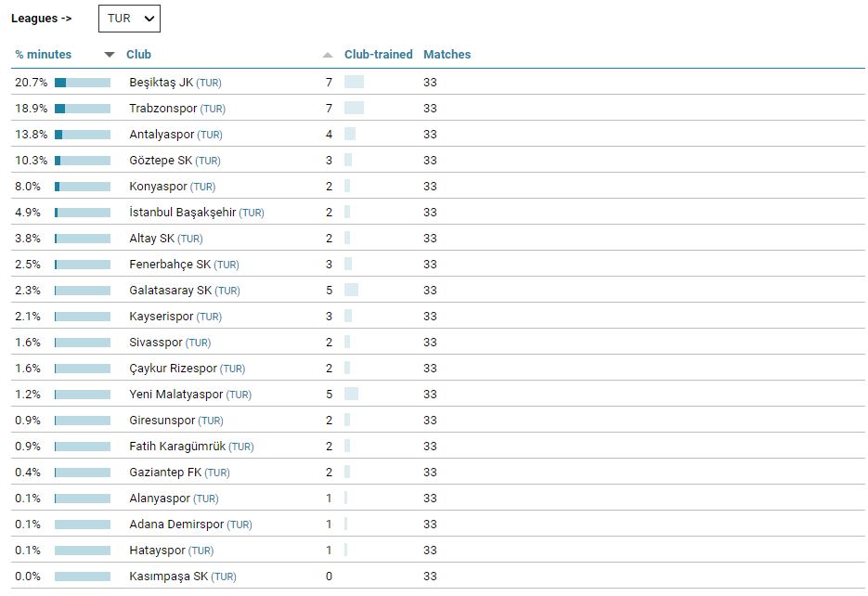
Task: Select Adana Demirspor club name
Action: 176,525
